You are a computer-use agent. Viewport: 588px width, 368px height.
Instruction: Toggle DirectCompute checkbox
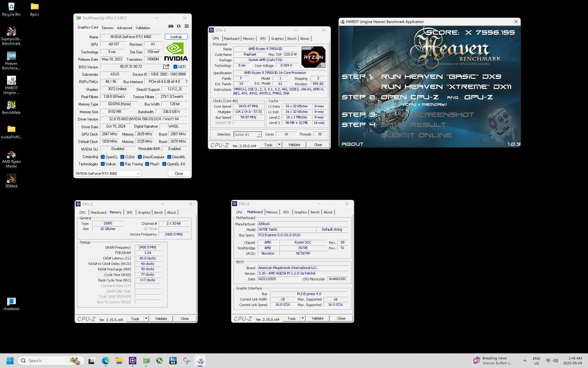[140, 157]
